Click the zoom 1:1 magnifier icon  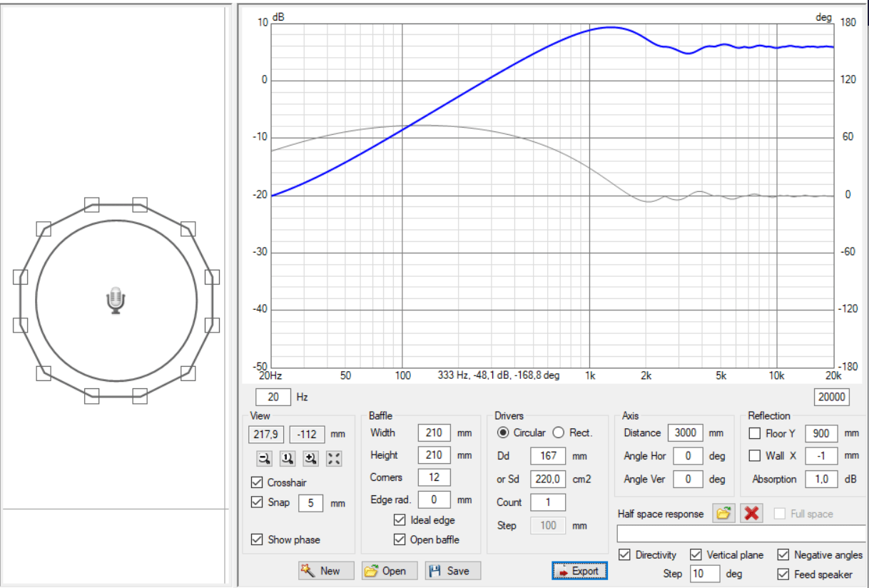(x=288, y=459)
